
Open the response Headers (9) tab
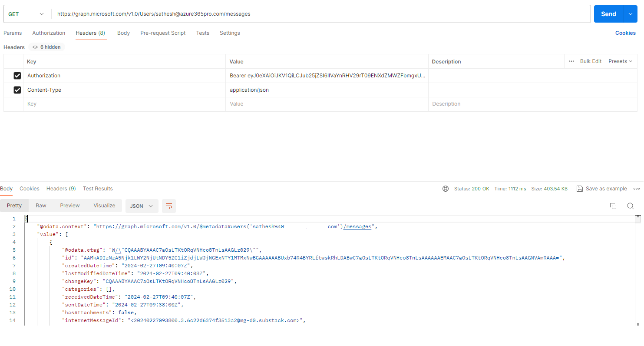61,189
